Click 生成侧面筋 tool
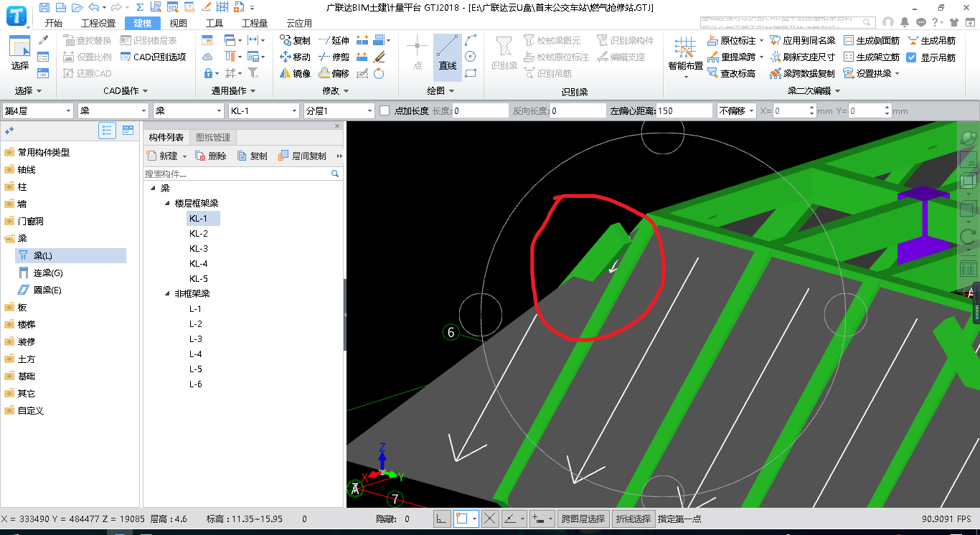This screenshot has width=980, height=535. [x=871, y=40]
